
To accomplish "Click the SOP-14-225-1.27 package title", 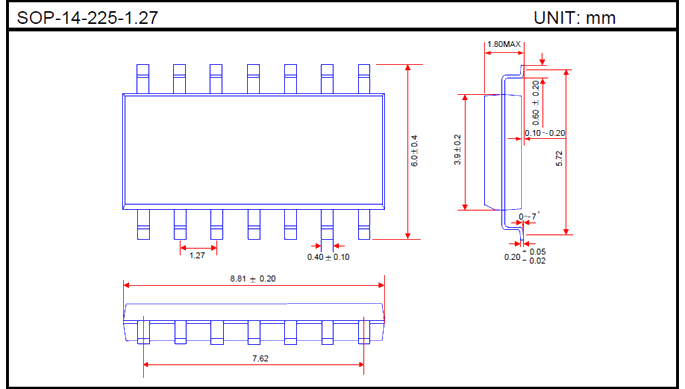I will (87, 18).
